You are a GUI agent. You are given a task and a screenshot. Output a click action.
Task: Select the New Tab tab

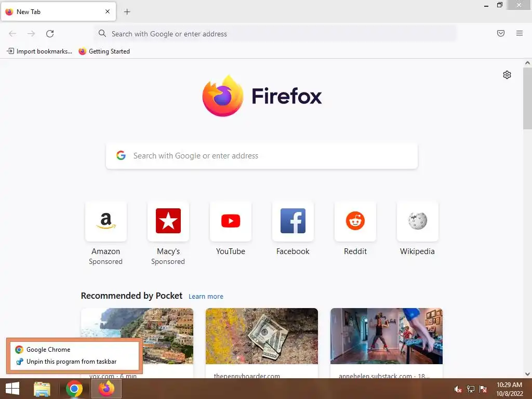(58, 11)
